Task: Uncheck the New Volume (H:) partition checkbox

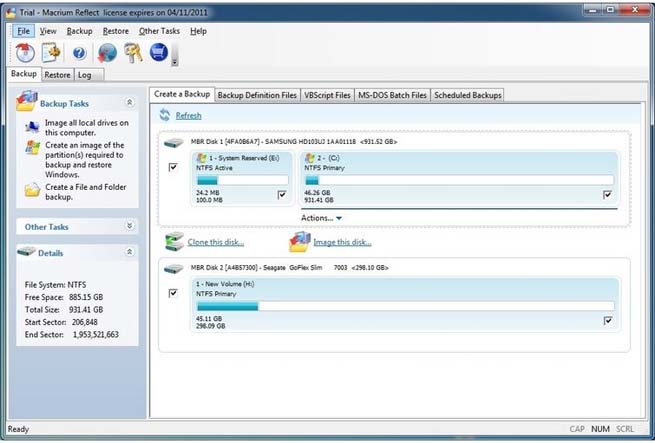Action: click(608, 321)
